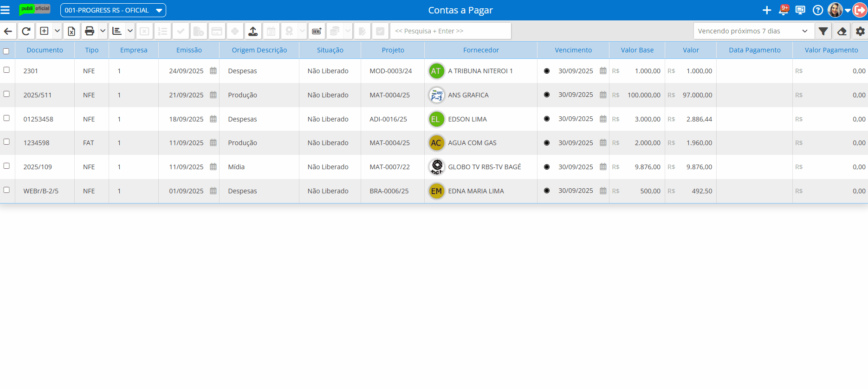This screenshot has width=868, height=389.
Task: Expand the print options arrow
Action: coord(103,31)
